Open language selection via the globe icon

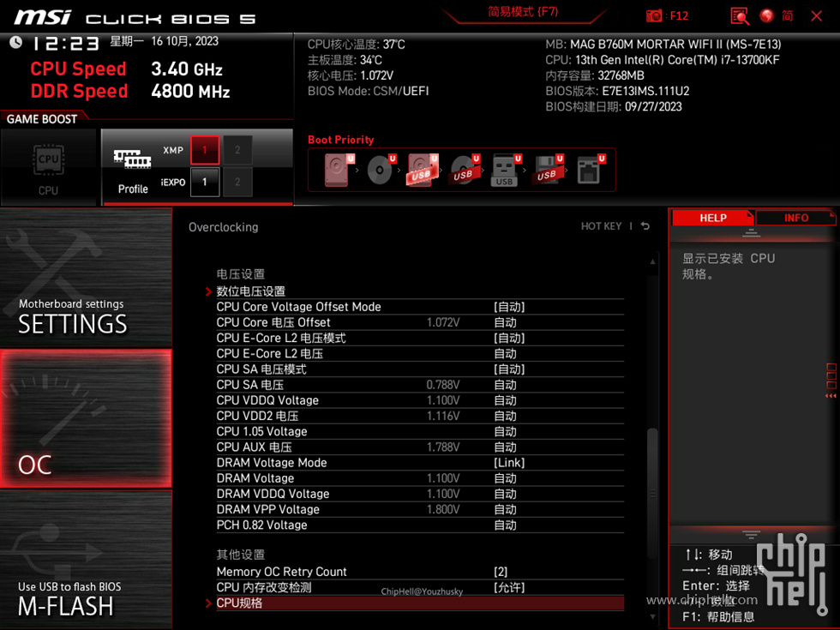pyautogui.click(x=766, y=15)
